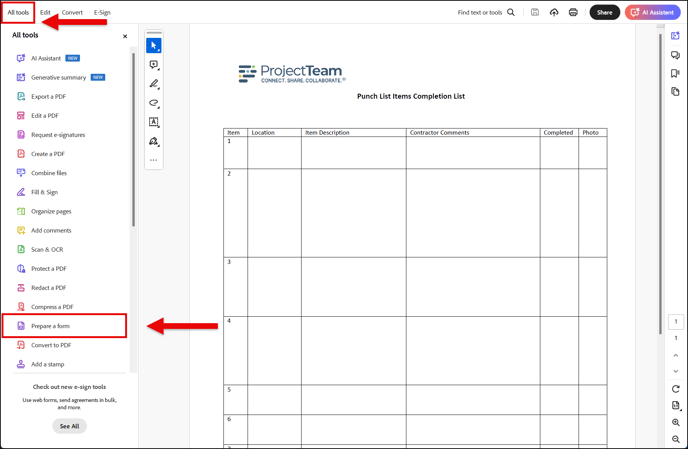Launch Fill & Sign tool
Viewport: 688px width, 449px height.
click(37, 192)
